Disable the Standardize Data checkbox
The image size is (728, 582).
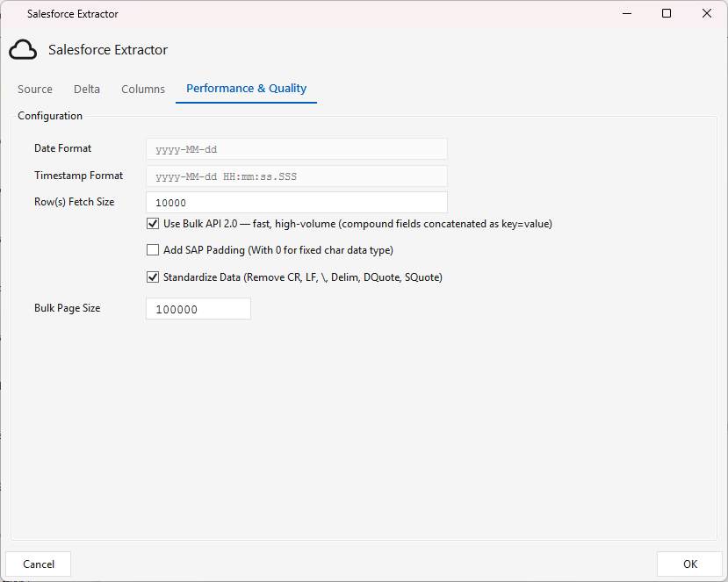pos(153,277)
